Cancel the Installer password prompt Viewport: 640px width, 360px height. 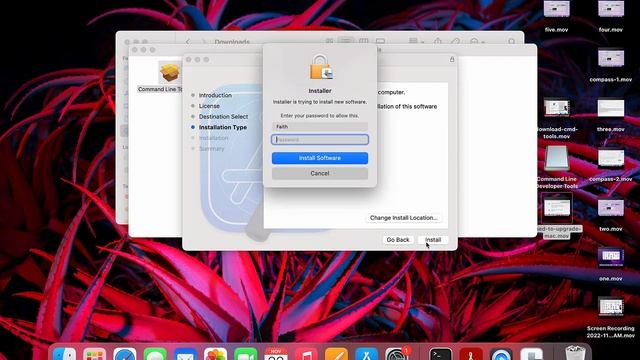pos(320,173)
